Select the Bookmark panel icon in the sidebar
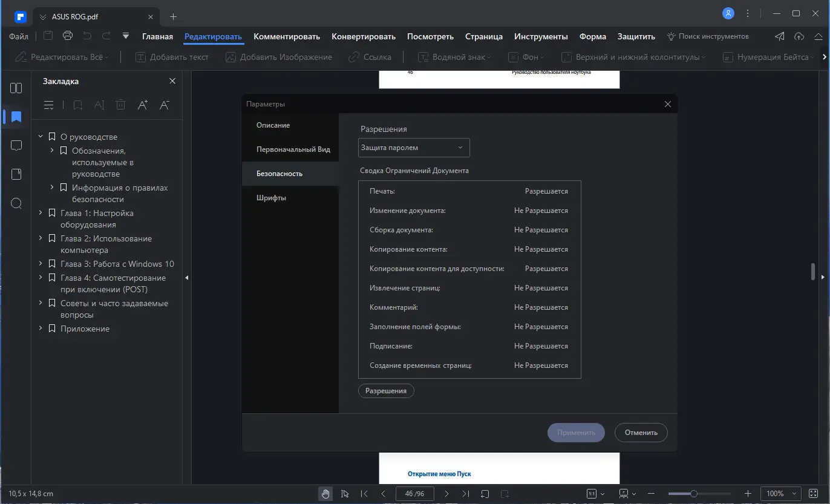The height and width of the screenshot is (504, 830). coord(16,117)
